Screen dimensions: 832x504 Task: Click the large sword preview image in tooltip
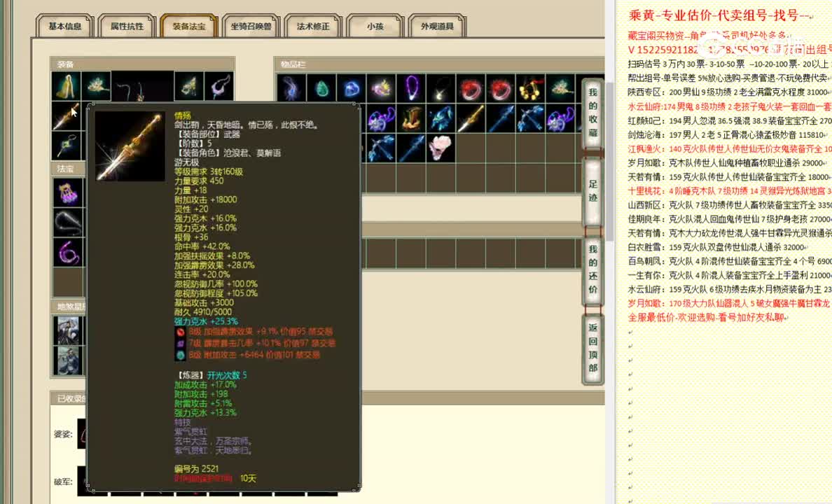point(130,146)
